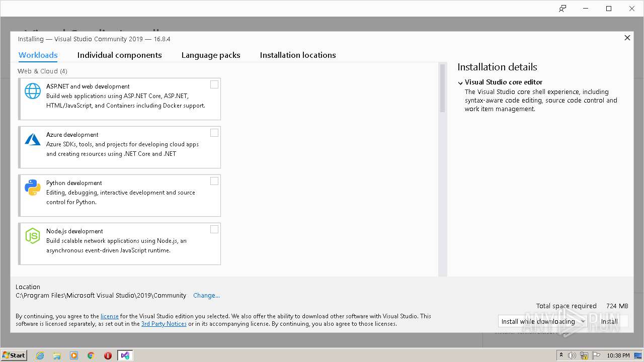Viewport: 644px width, 362px height.
Task: Click the Action Center flag tray icon
Action: click(x=596, y=355)
